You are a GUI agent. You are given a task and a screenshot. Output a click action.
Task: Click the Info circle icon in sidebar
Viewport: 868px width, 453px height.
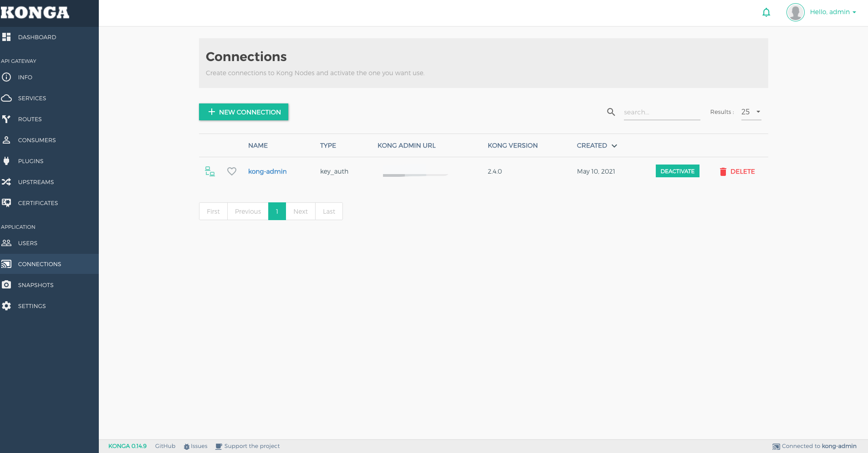click(x=6, y=77)
